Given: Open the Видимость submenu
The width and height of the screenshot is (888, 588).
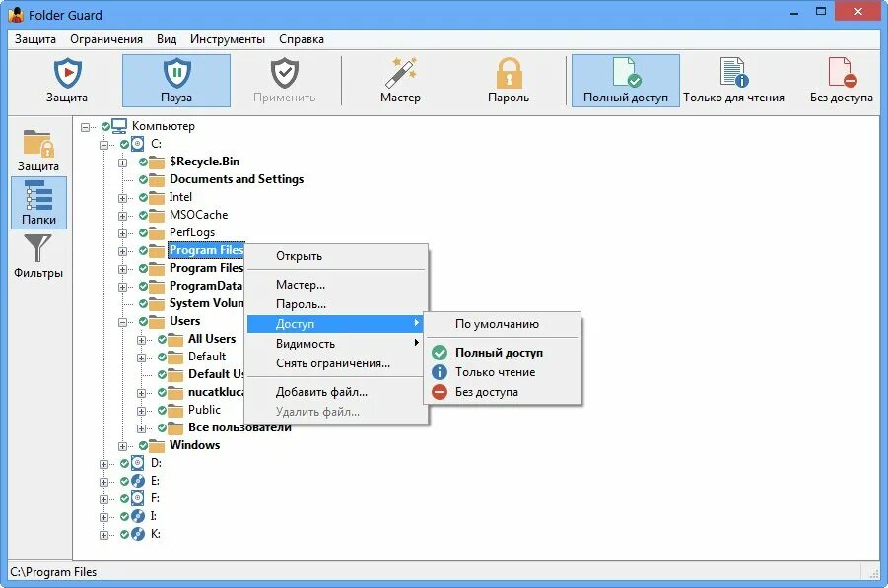Looking at the screenshot, I should tap(337, 344).
